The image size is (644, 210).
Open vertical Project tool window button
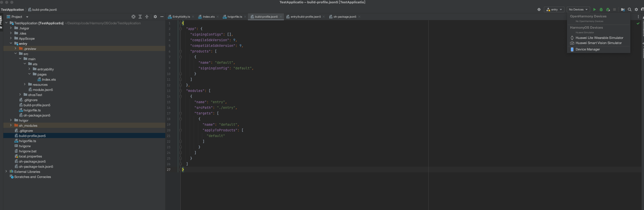[x=1, y=22]
